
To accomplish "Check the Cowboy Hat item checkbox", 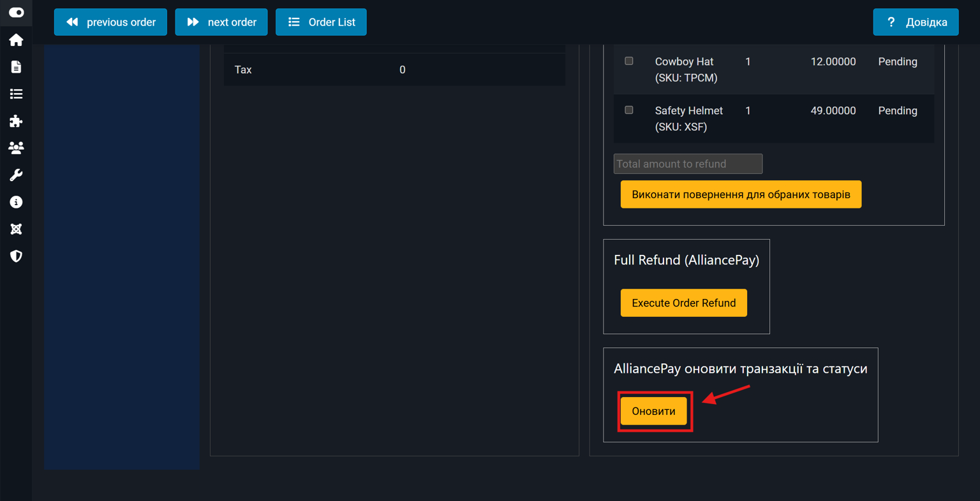I will [629, 61].
